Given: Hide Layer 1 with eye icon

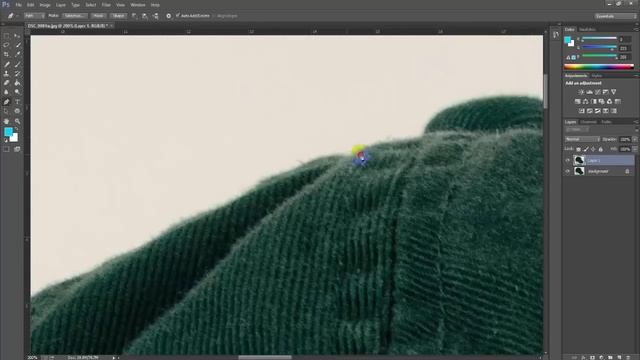Looking at the screenshot, I should coord(567,160).
